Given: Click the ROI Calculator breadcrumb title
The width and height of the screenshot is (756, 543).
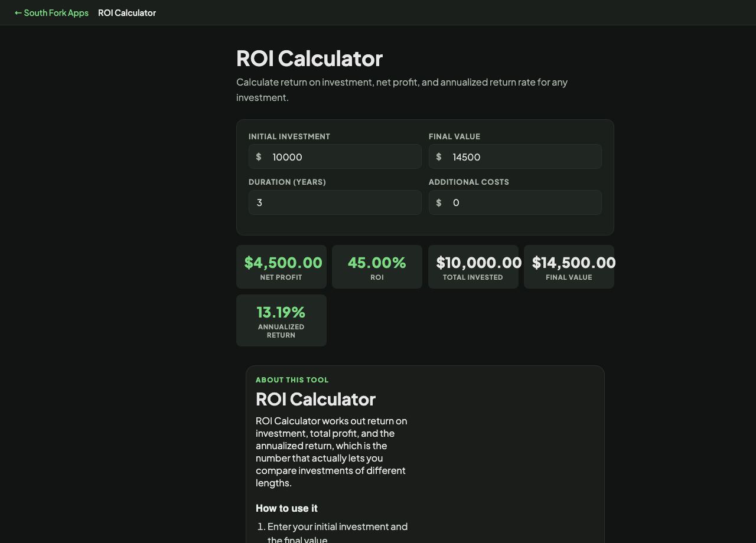Looking at the screenshot, I should pos(127,13).
